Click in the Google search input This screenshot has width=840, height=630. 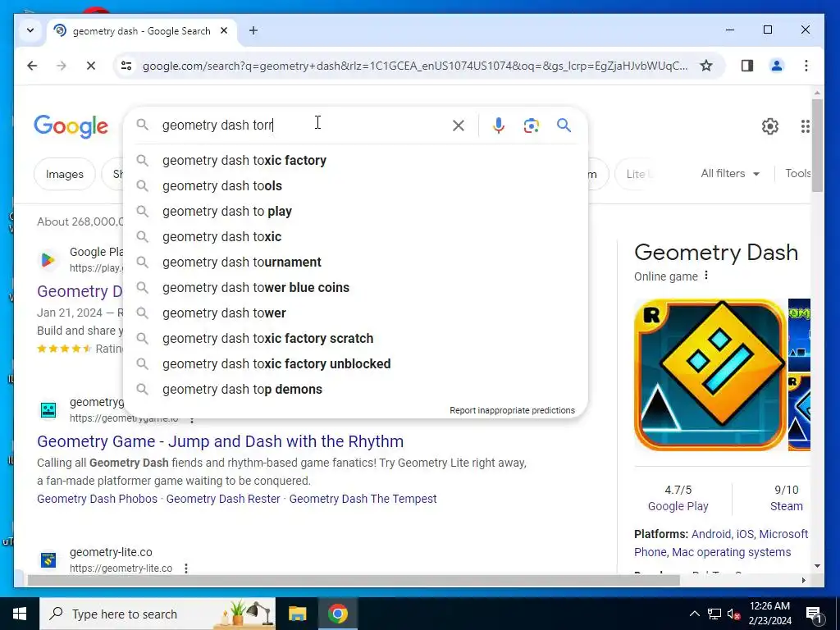point(305,126)
